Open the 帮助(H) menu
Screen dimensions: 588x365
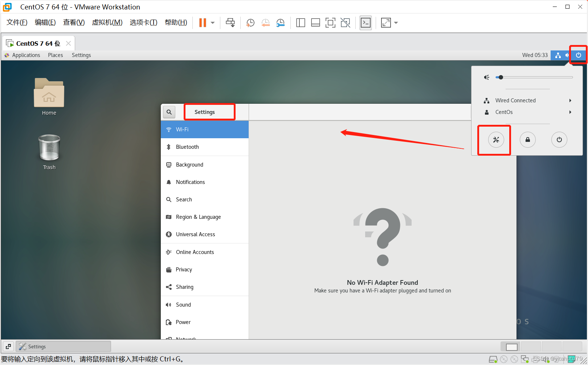pos(176,22)
